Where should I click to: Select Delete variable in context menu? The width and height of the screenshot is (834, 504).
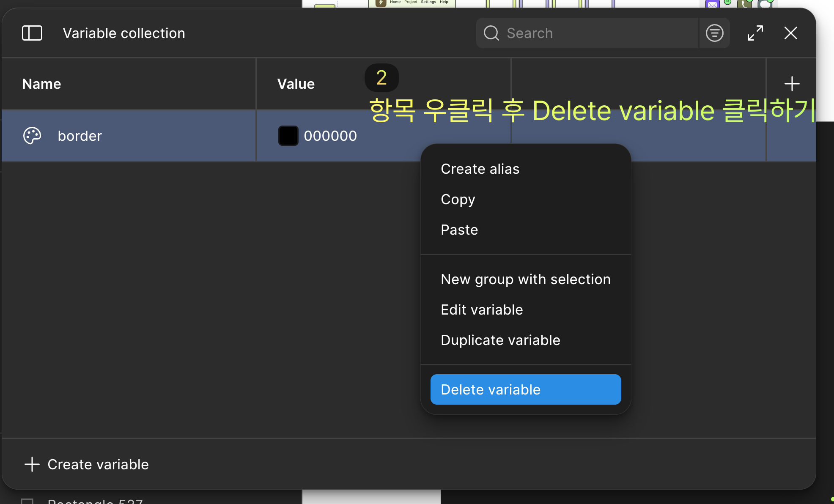coord(525,389)
